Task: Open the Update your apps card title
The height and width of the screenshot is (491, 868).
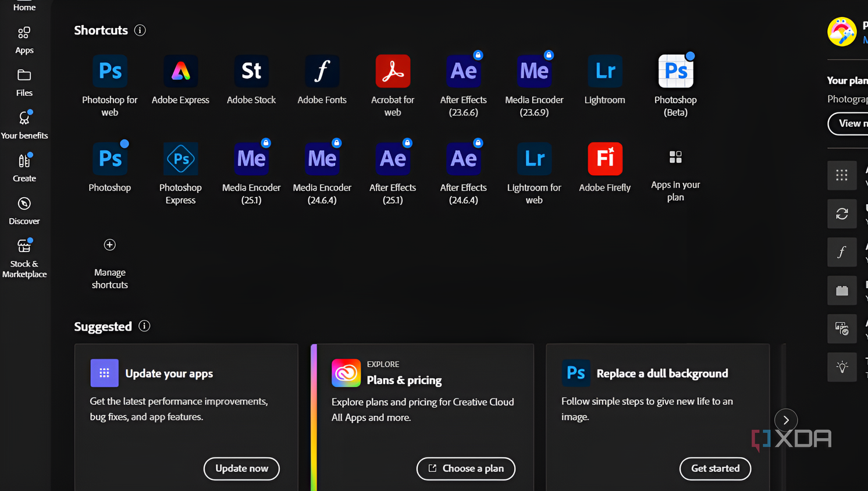Action: [x=169, y=373]
